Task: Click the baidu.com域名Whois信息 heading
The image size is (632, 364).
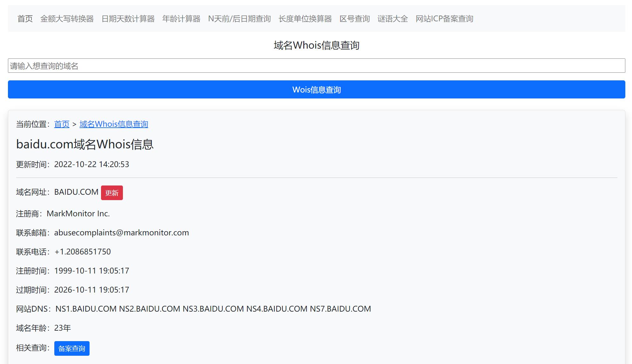Action: pos(84,144)
